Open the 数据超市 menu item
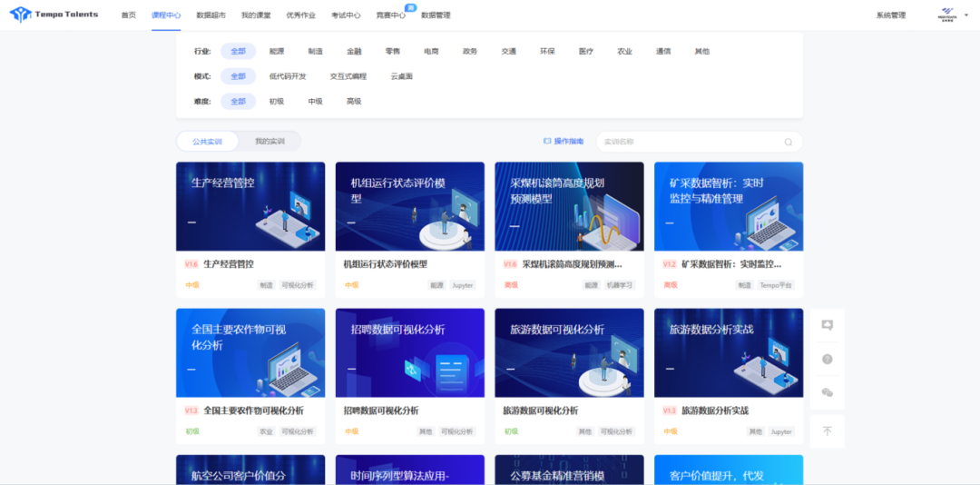The width and height of the screenshot is (980, 485). coord(211,15)
